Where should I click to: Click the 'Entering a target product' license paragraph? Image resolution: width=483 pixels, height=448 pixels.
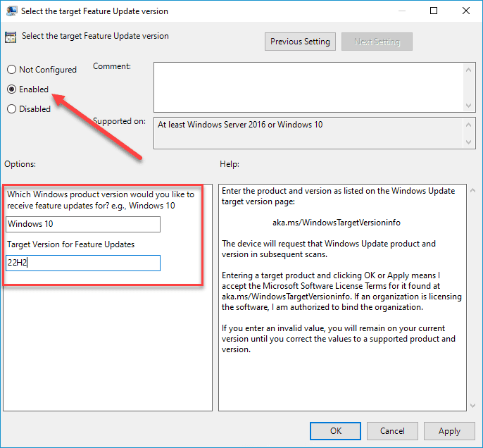click(341, 291)
